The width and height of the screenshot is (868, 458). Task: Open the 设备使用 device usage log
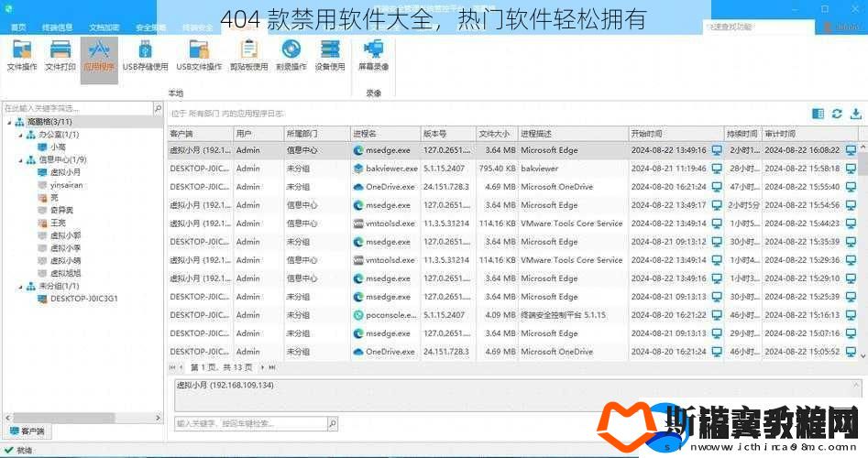click(330, 56)
